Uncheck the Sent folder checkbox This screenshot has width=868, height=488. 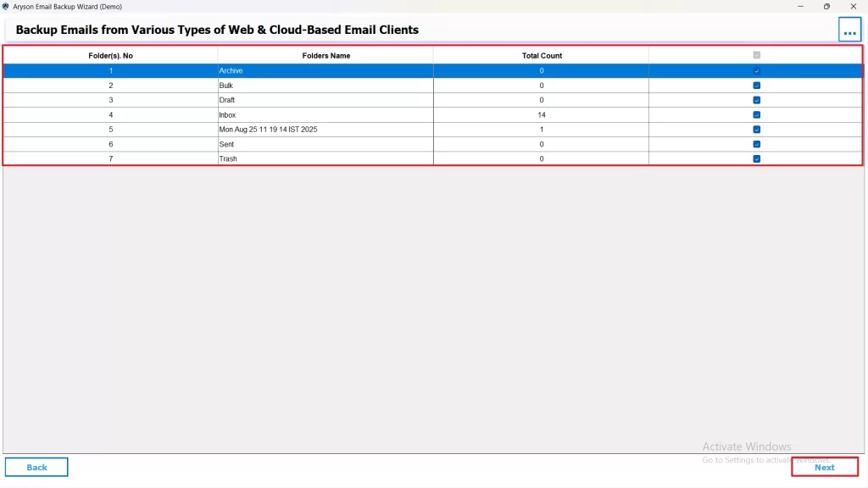pyautogui.click(x=756, y=144)
